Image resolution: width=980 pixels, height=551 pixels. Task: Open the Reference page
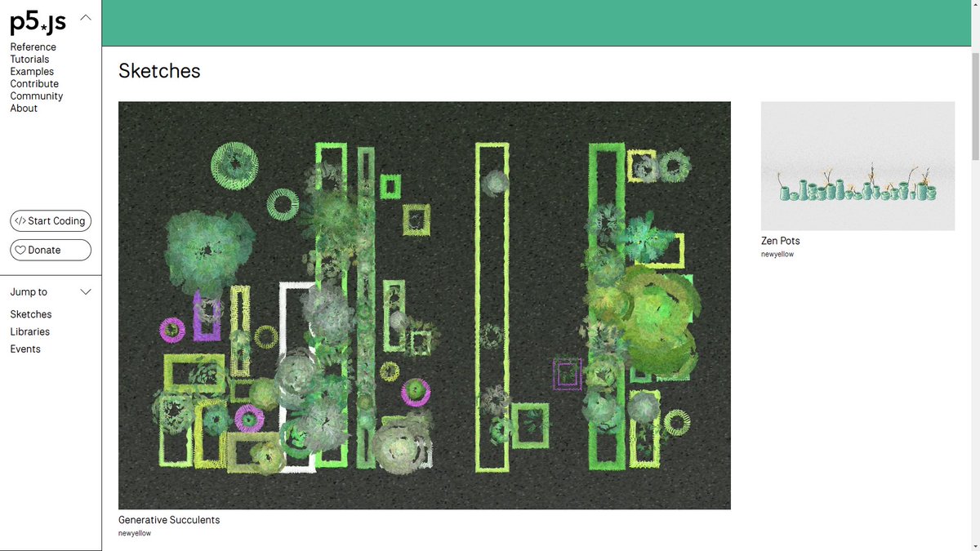click(33, 47)
